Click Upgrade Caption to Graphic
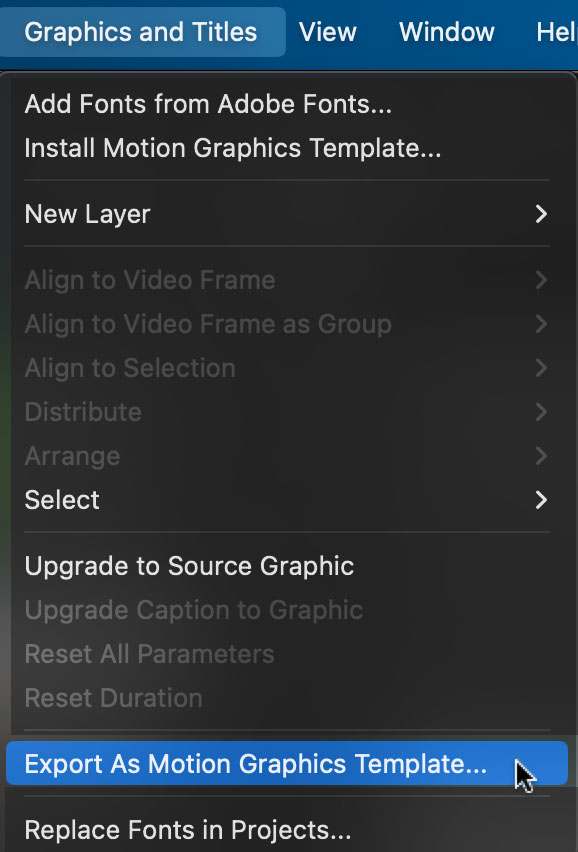The height and width of the screenshot is (852, 578). tap(193, 610)
